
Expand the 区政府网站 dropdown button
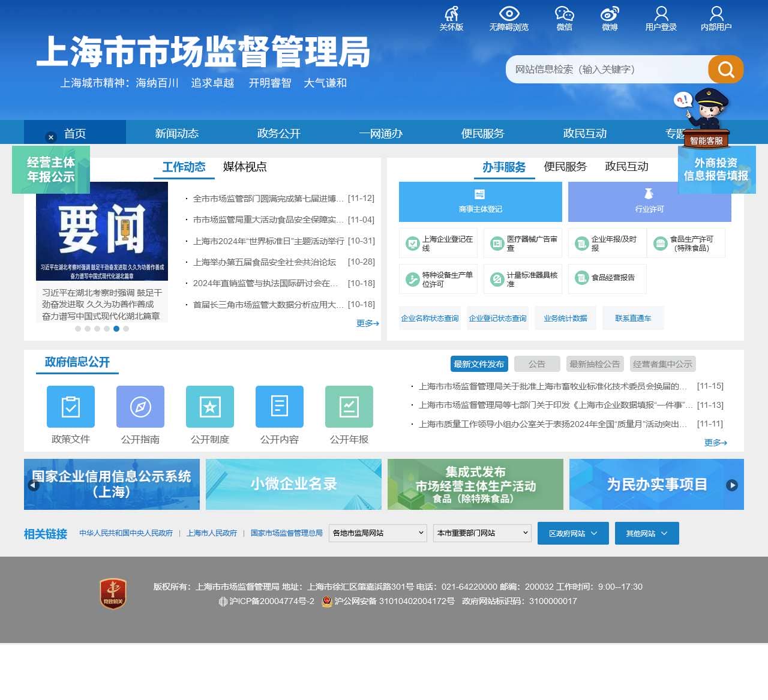(x=573, y=533)
